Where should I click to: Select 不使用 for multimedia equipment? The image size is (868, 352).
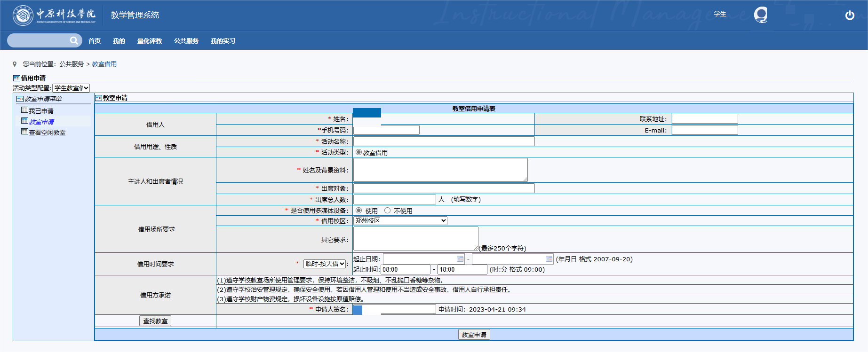pos(387,211)
